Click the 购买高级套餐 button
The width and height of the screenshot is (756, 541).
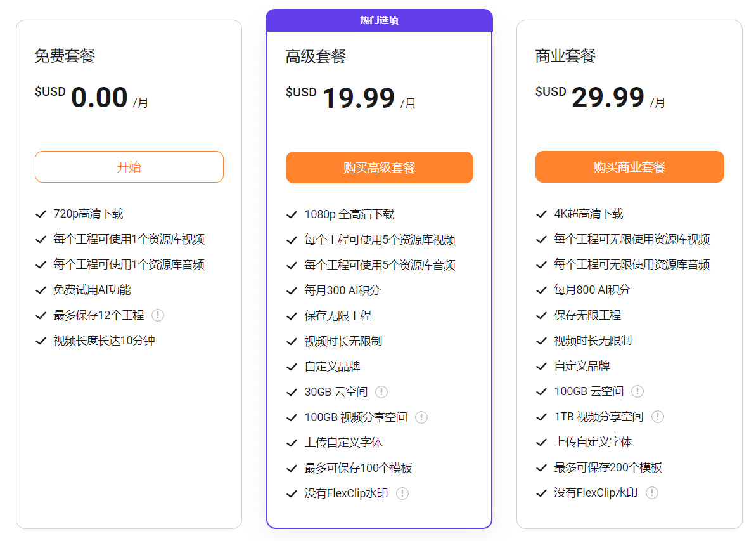coord(379,167)
